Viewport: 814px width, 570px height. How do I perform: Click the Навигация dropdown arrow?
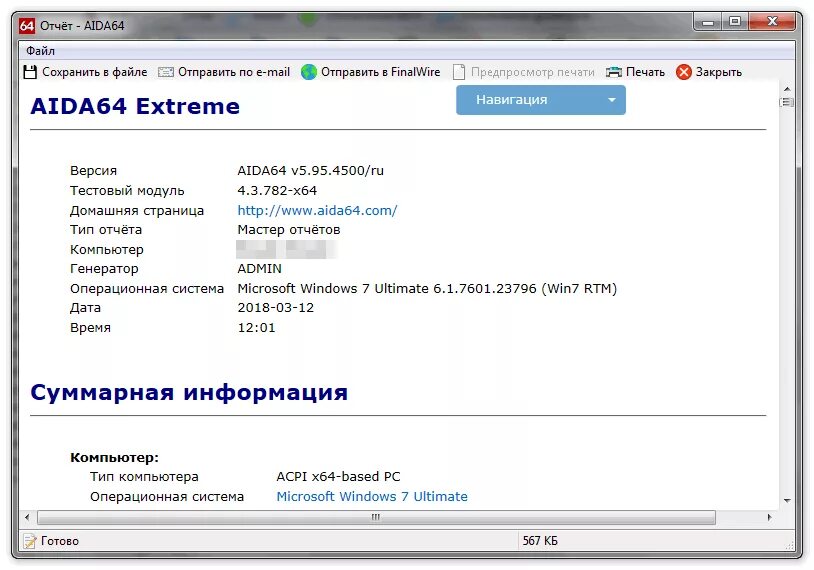click(x=612, y=100)
